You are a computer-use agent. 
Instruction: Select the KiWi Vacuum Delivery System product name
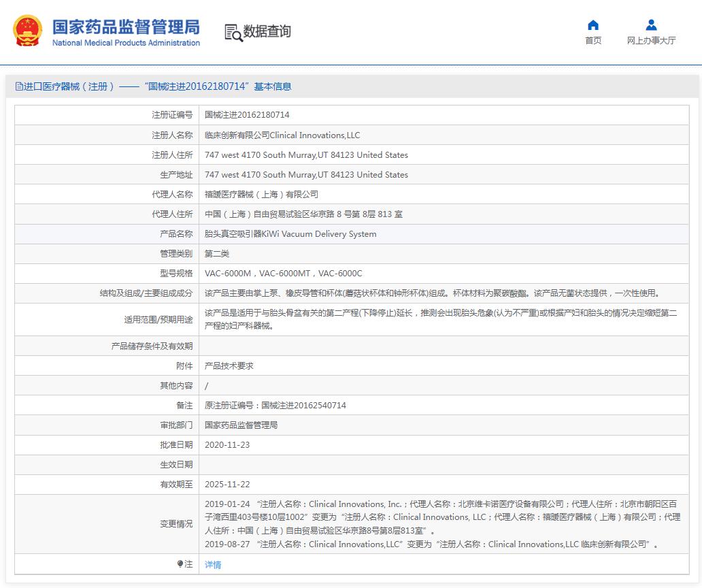pos(290,233)
